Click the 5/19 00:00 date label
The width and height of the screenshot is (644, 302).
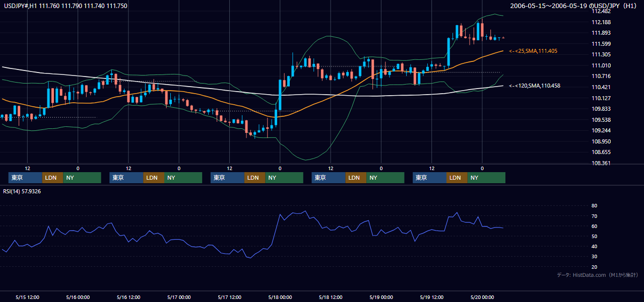381,297
